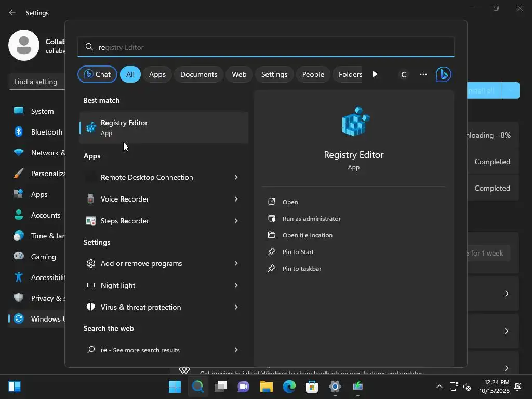Click the search text box
The height and width of the screenshot is (399, 532).
tap(266, 47)
